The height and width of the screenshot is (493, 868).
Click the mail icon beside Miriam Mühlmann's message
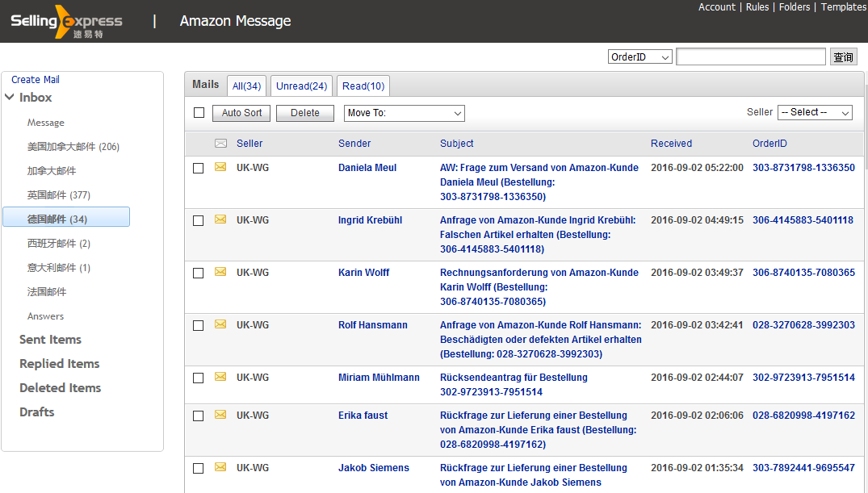click(220, 378)
